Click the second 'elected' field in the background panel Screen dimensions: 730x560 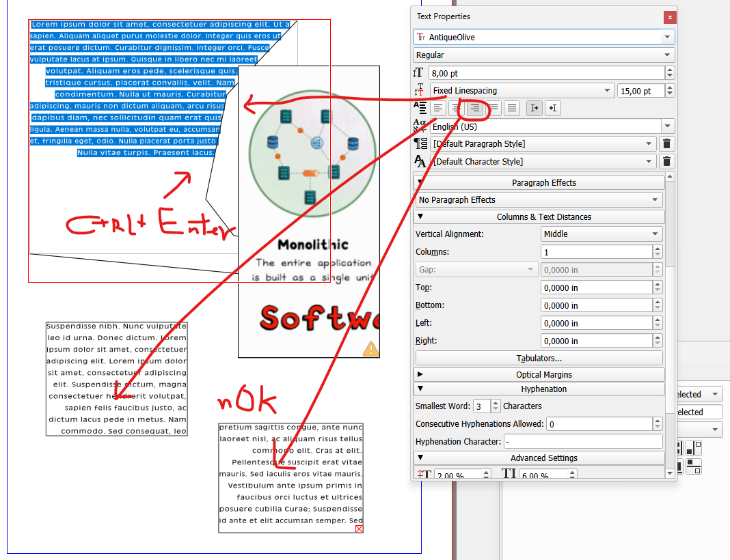click(699, 412)
